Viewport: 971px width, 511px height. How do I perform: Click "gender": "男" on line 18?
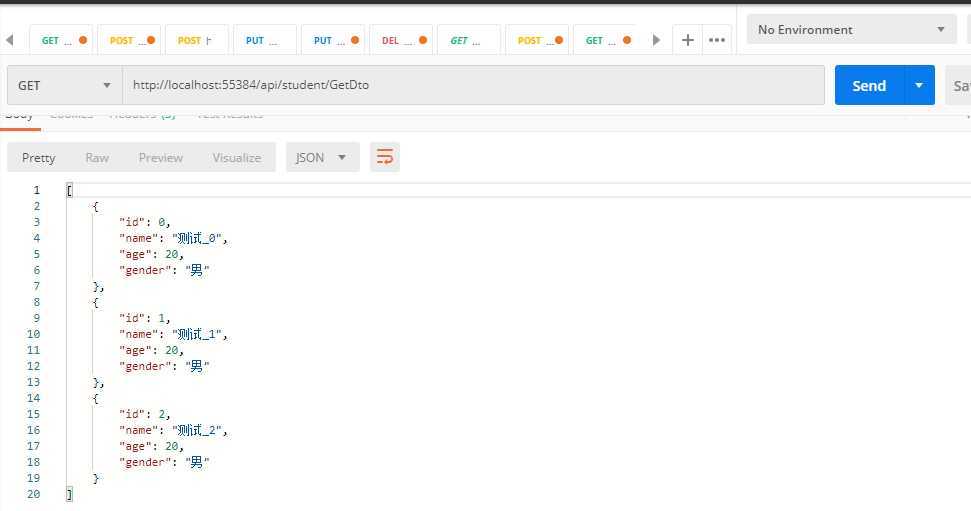click(164, 463)
